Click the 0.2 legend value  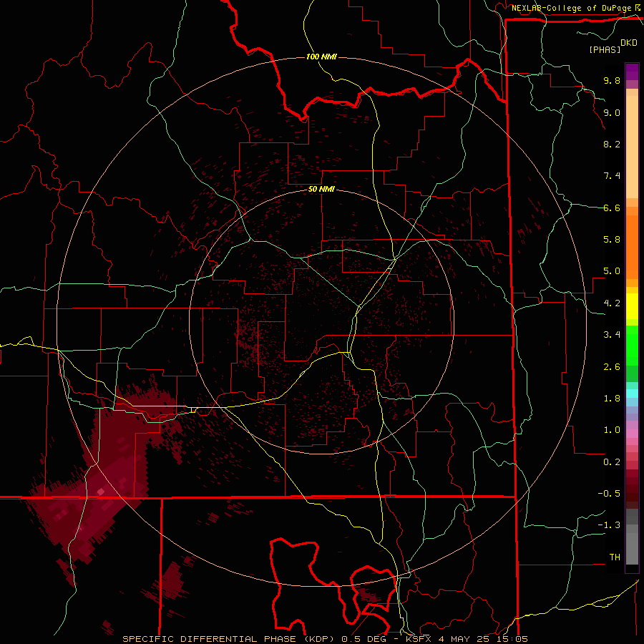pos(612,462)
